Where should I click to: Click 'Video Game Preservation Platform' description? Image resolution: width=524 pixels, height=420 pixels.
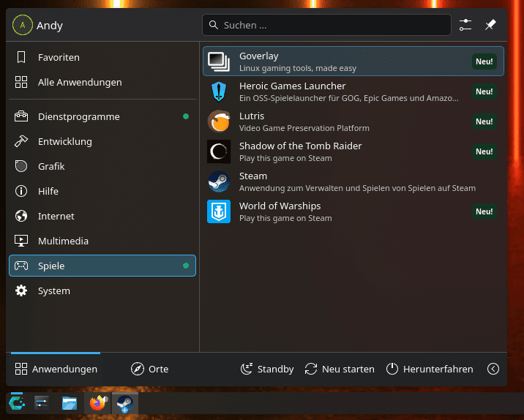click(x=304, y=128)
